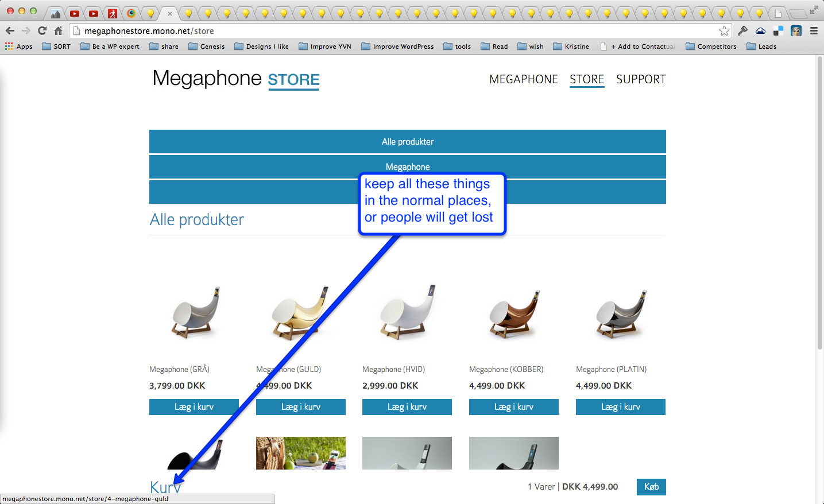
Task: Open the Read bookmarks folder
Action: pos(494,46)
